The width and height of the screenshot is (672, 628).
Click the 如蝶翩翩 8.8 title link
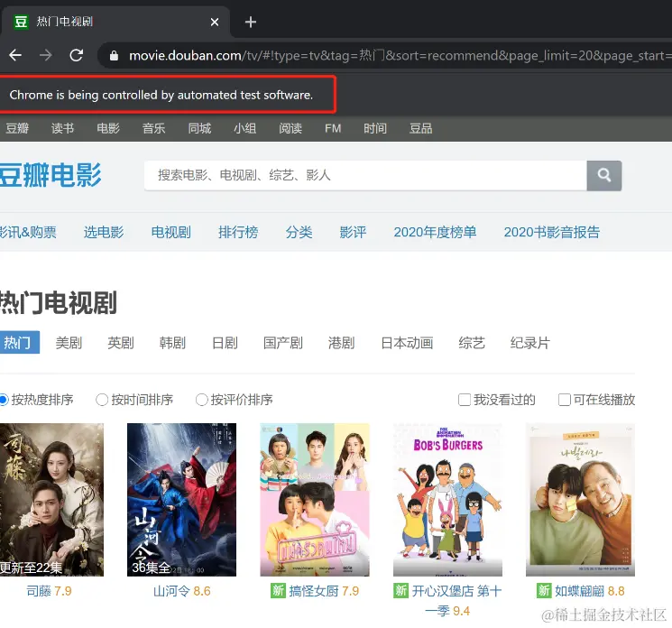590,591
